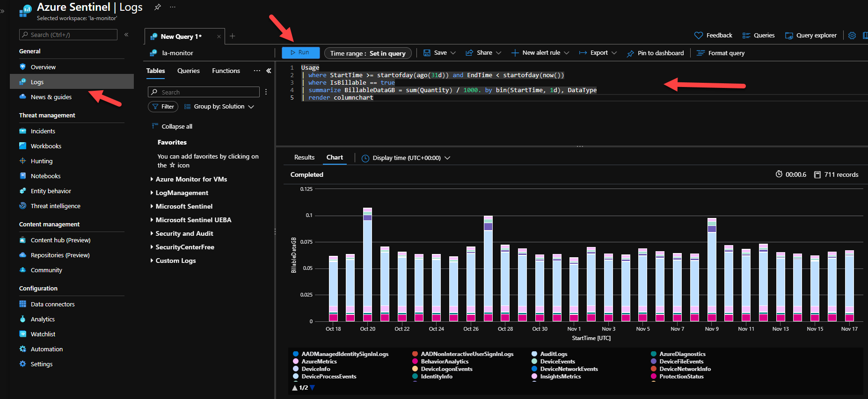The image size is (868, 399).
Task: Switch to the Functions tab
Action: [x=226, y=71]
